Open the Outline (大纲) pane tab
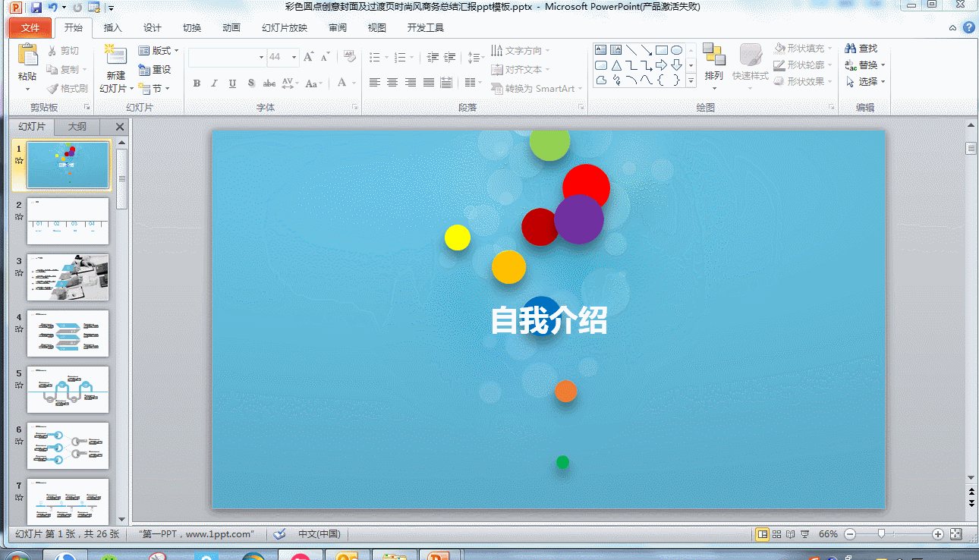The height and width of the screenshot is (560, 979). [x=77, y=127]
